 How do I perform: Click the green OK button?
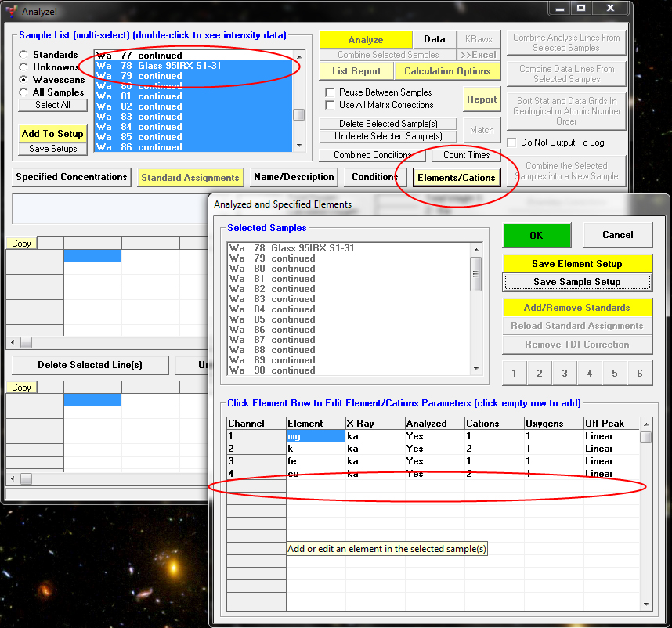coord(536,235)
